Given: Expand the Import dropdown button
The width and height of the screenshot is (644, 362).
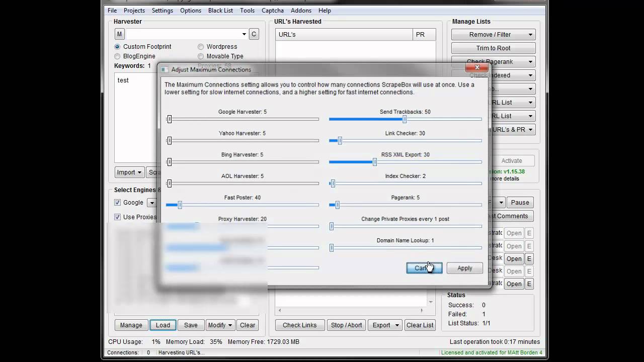Looking at the screenshot, I should (x=129, y=172).
